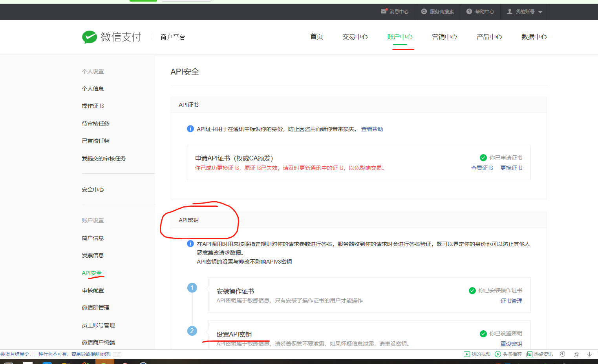This screenshot has width=598, height=364.
Task: Click the download arrow in the status bar
Action: pyautogui.click(x=589, y=354)
